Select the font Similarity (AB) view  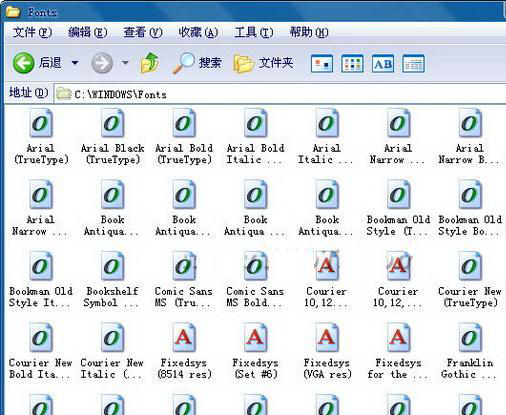click(x=383, y=63)
